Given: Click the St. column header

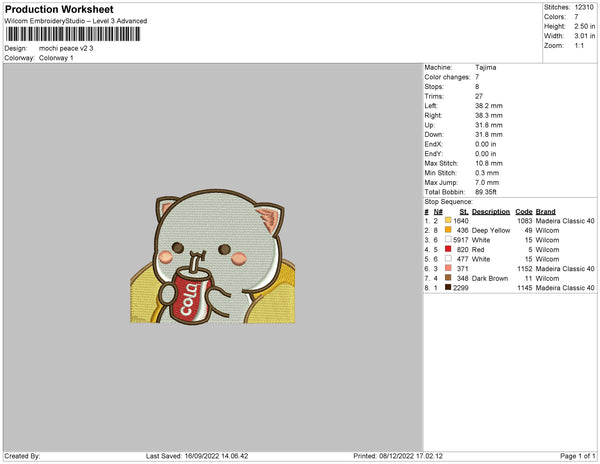Looking at the screenshot, I should (x=464, y=212).
